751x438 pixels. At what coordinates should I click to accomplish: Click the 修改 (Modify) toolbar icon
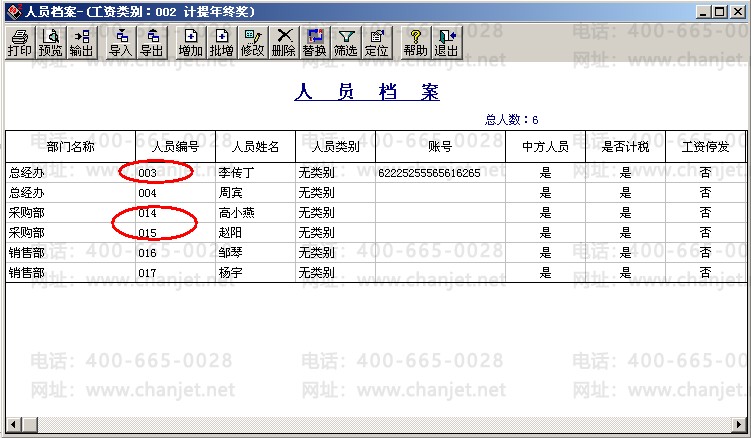(x=252, y=43)
